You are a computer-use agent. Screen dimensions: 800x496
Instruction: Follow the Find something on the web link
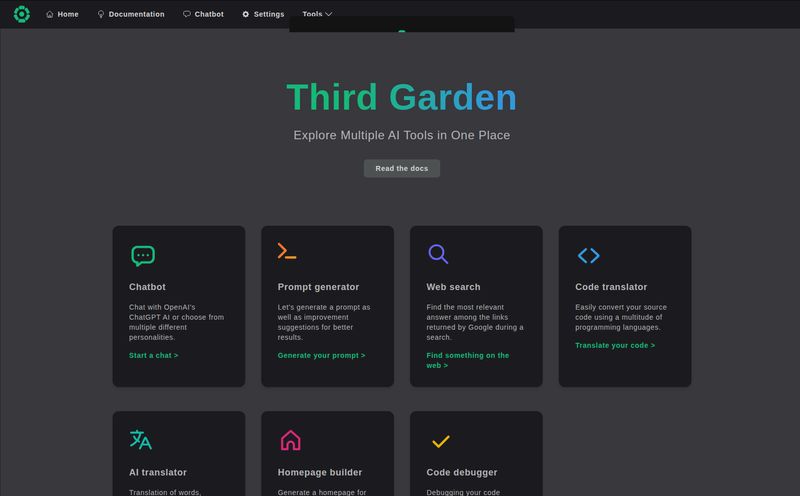(468, 360)
